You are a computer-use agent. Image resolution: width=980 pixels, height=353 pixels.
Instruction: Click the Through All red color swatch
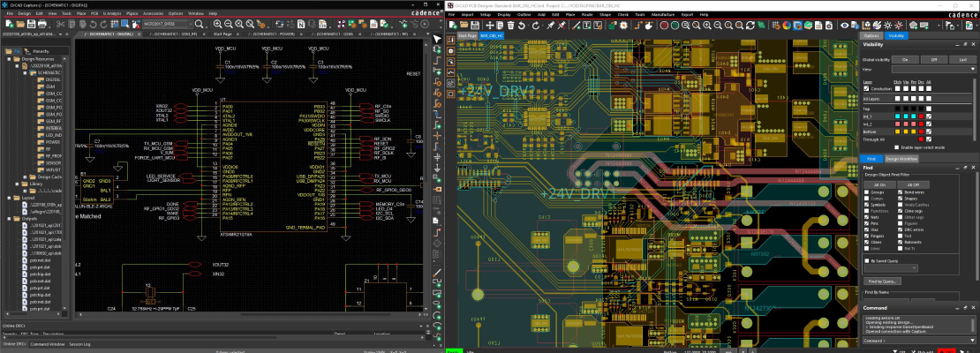pos(923,139)
